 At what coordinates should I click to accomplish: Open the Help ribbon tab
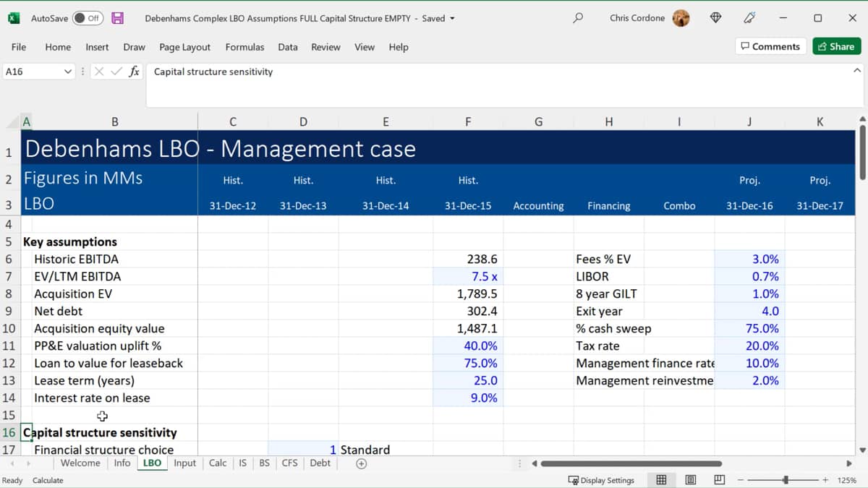tap(399, 47)
